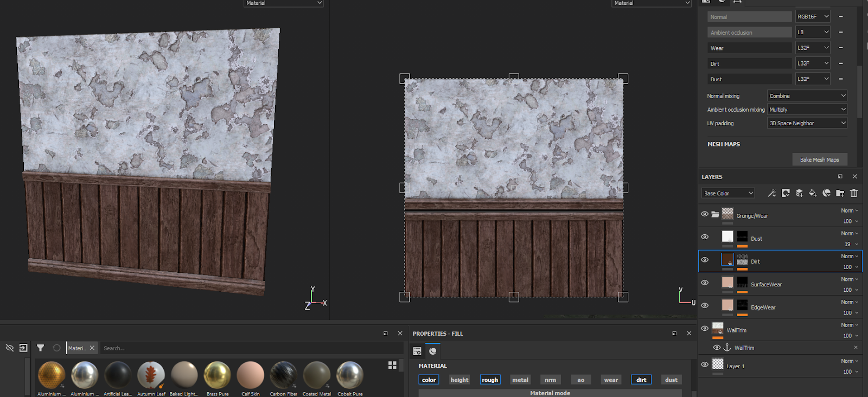Open the Wear channel L32F dropdown
Viewport: 868px width, 397px height.
pyautogui.click(x=813, y=48)
